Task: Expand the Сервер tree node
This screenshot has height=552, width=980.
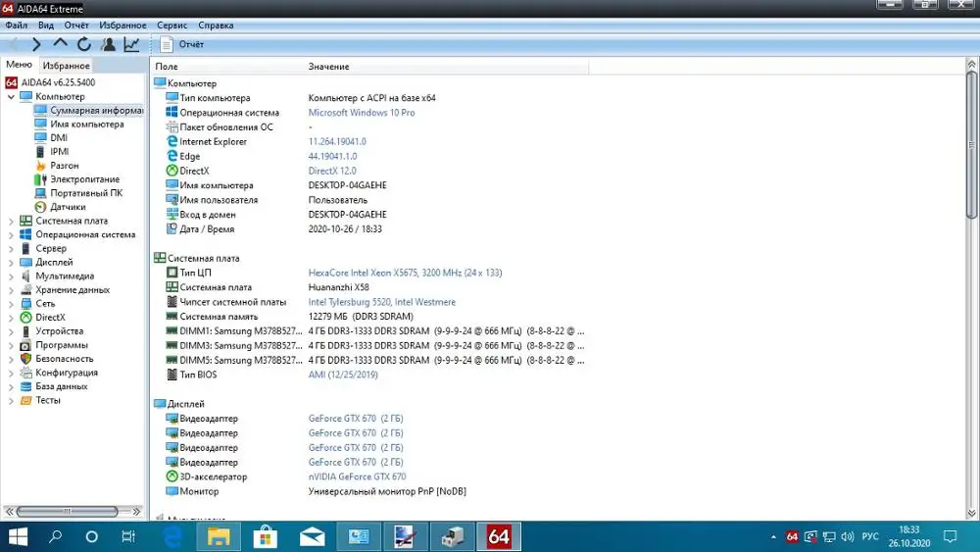Action: click(x=11, y=249)
